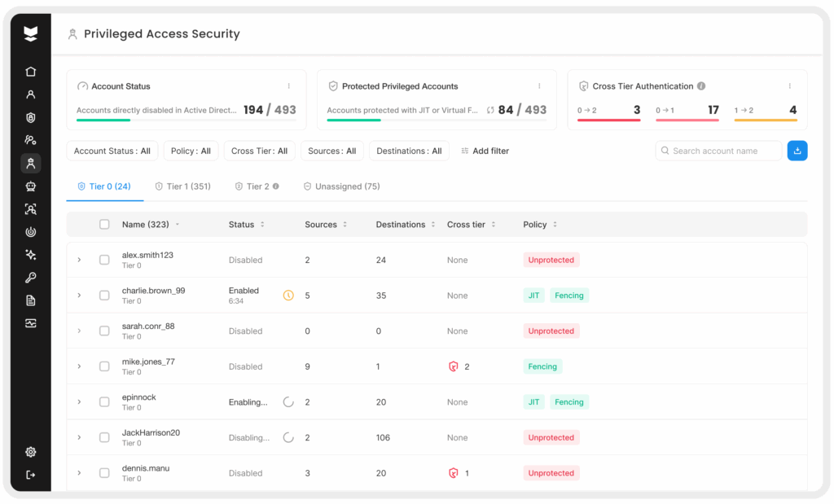The height and width of the screenshot is (504, 834).
Task: Switch to the Unassigned (75) tab
Action: click(x=341, y=186)
